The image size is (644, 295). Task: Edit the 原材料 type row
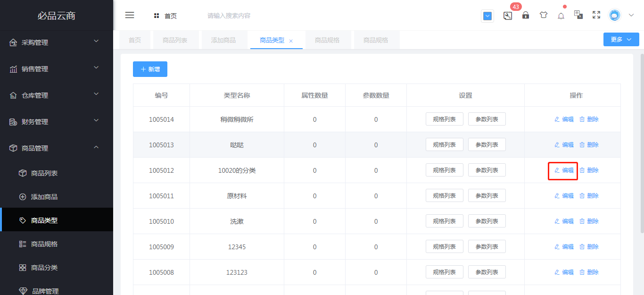[x=564, y=196]
